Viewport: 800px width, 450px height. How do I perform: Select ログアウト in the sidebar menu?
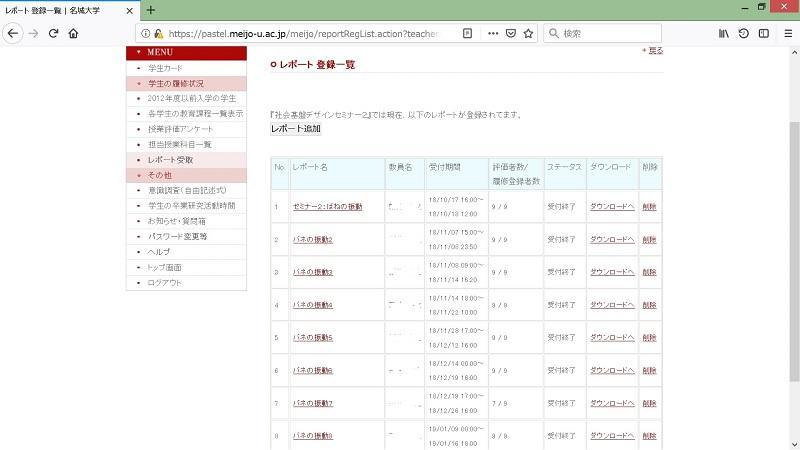(165, 283)
